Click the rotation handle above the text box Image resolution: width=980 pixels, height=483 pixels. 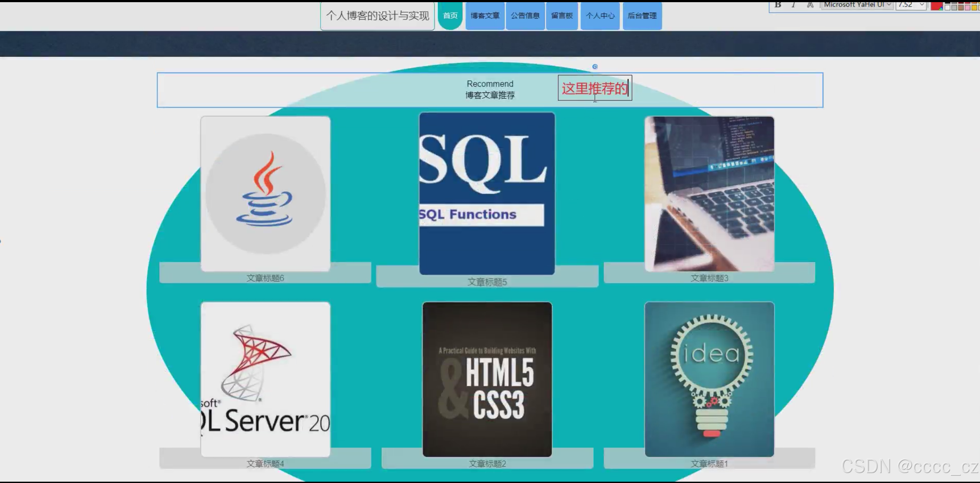[595, 66]
